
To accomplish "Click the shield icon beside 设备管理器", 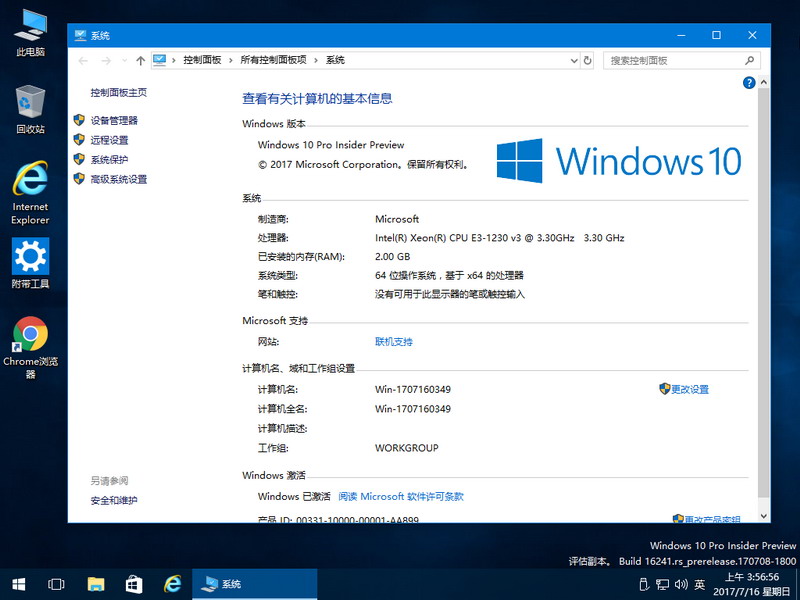I will click(x=79, y=120).
